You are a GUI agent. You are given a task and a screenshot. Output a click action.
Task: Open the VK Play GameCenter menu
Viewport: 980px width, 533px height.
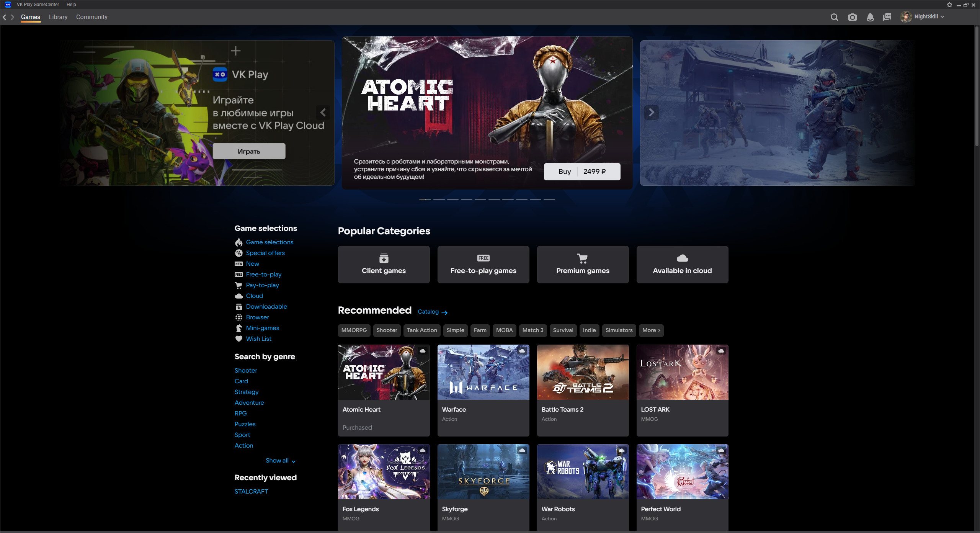(x=38, y=5)
